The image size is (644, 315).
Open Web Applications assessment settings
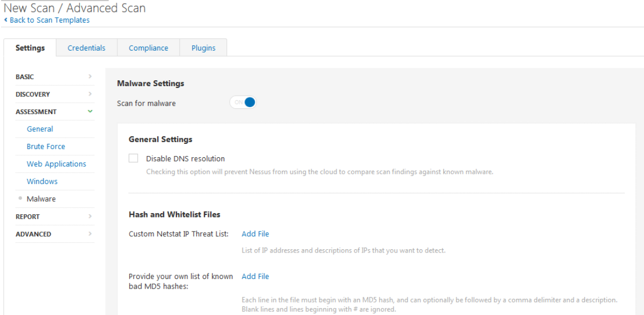[56, 164]
